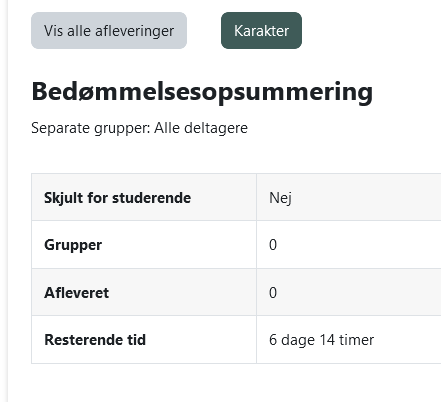Click the gray left page border strip
Image resolution: width=441 pixels, height=402 pixels.
tap(4, 201)
